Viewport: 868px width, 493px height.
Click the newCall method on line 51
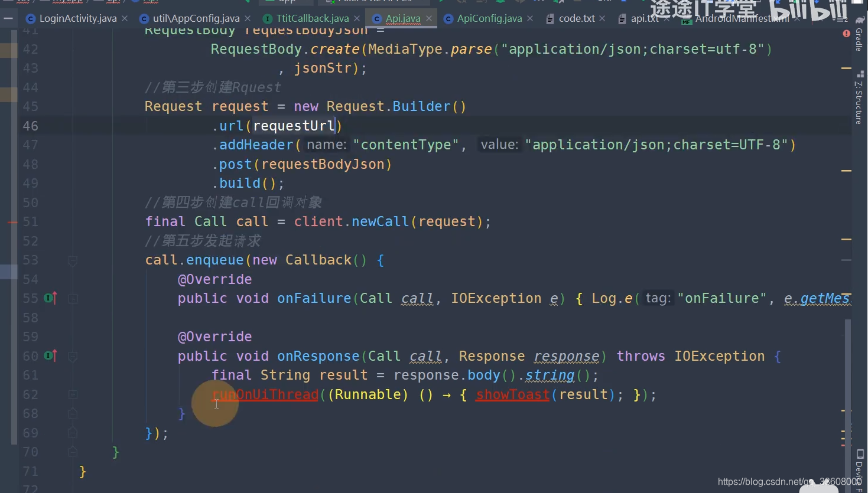[381, 221]
